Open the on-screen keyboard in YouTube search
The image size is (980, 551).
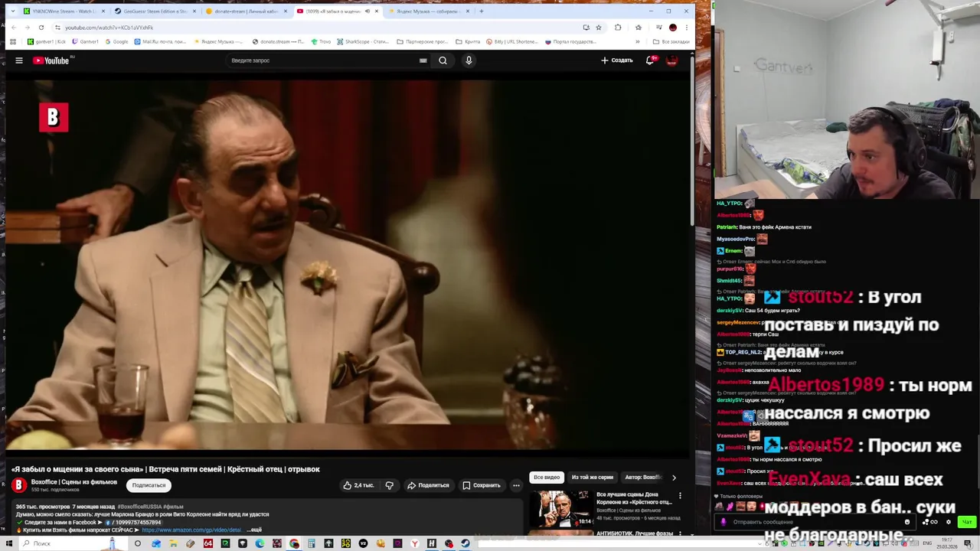(x=423, y=60)
